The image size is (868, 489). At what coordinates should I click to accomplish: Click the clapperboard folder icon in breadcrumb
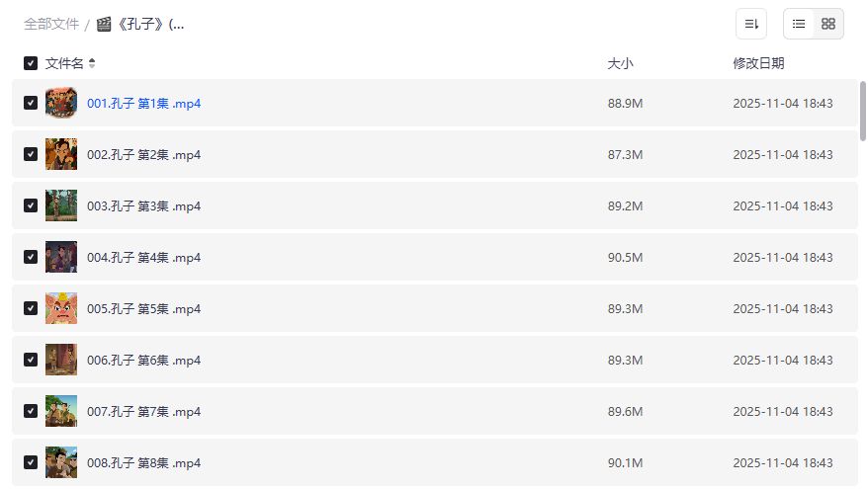(x=104, y=24)
